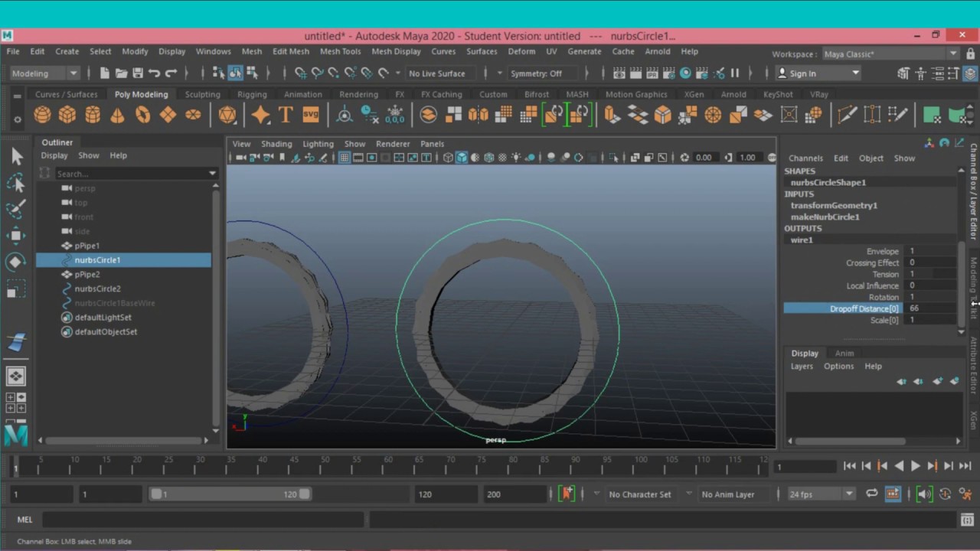Select nurbsCircle2 in the Outliner
This screenshot has width=980, height=551.
98,289
